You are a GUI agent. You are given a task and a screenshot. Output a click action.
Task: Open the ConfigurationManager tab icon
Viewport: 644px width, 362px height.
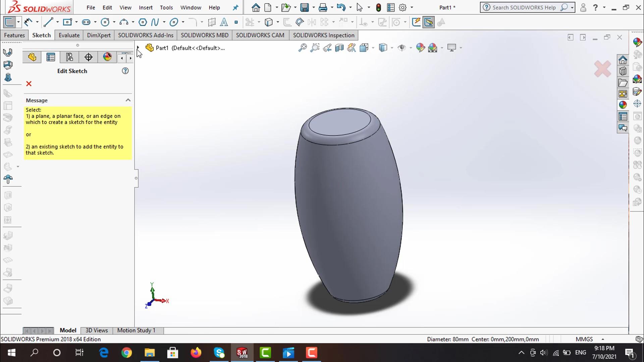coord(69,57)
